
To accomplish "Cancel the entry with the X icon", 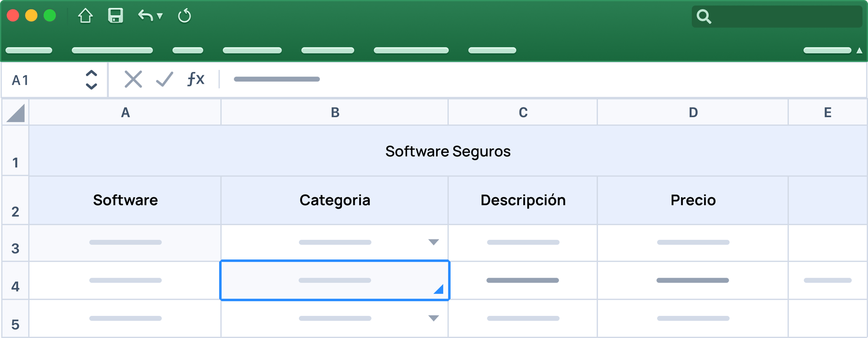I will pos(133,79).
